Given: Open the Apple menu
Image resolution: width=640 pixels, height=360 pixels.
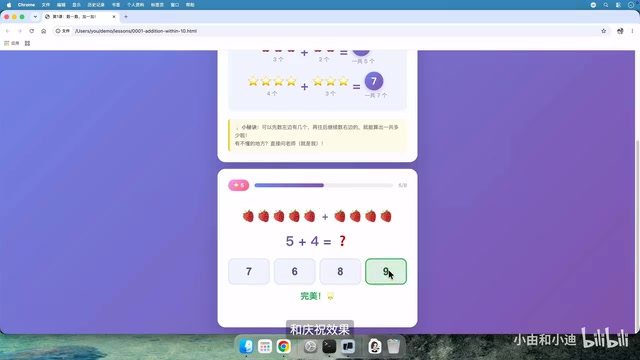Looking at the screenshot, I should 9,5.
